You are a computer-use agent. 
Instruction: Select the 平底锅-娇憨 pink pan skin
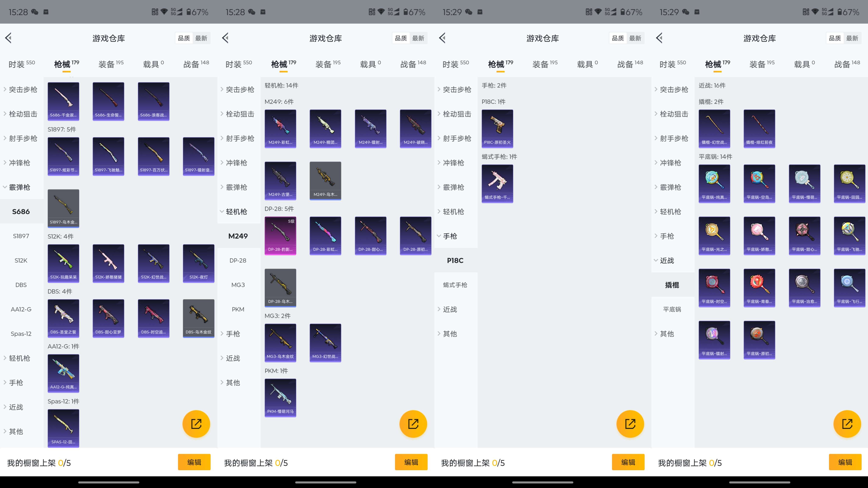[x=759, y=236]
